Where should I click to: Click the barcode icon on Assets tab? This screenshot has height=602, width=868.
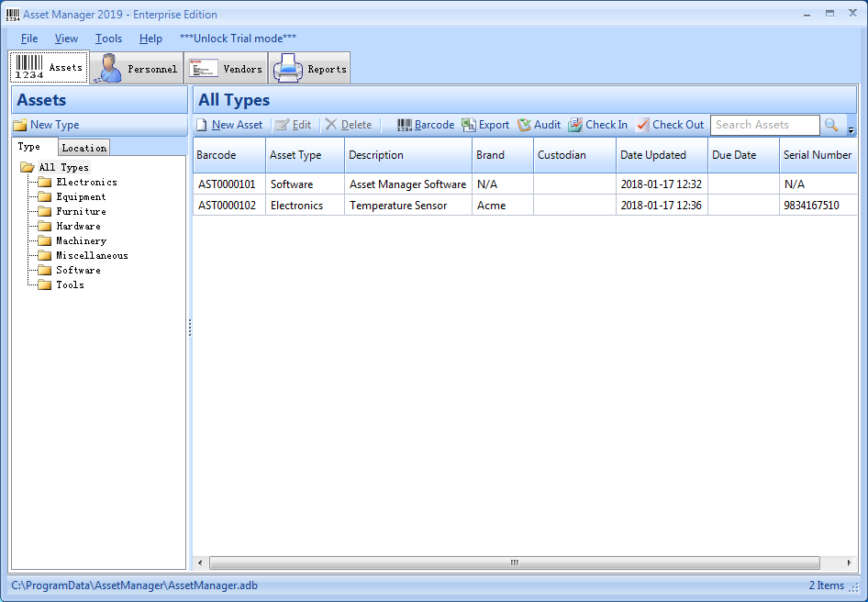click(x=28, y=67)
